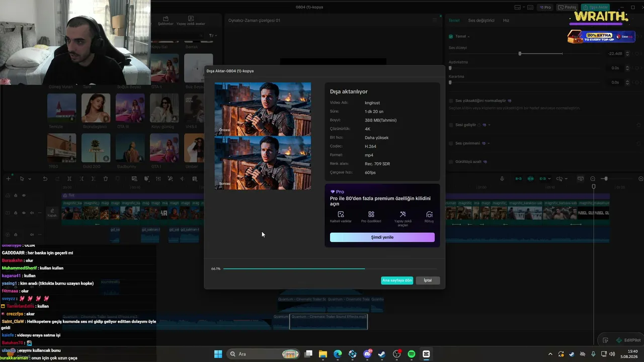Adjust the Aydınlatma fade-in slider handle

coord(450,68)
